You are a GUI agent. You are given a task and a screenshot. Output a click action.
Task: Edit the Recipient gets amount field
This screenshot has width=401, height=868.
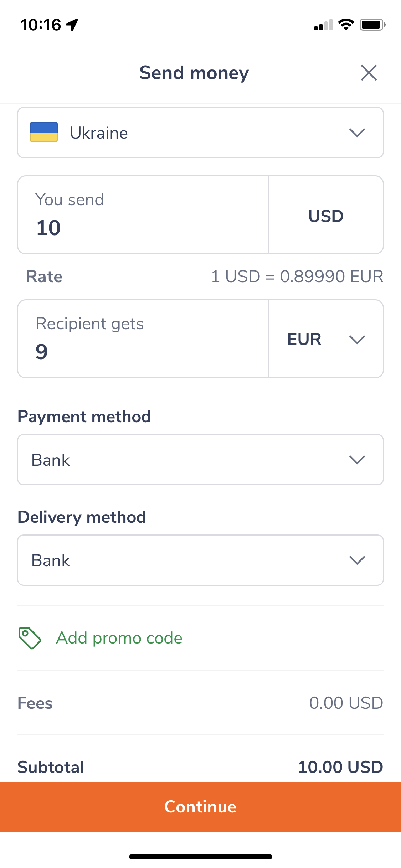point(143,339)
